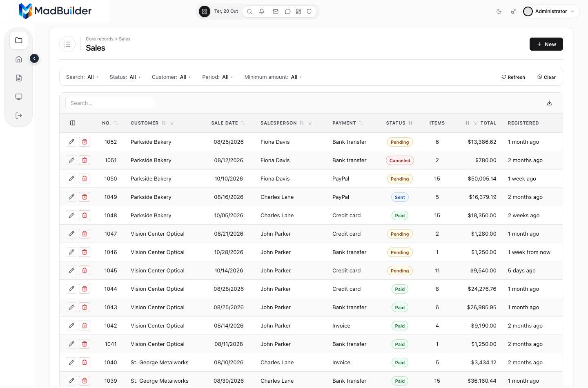
Task: Refresh the sales list
Action: (513, 77)
